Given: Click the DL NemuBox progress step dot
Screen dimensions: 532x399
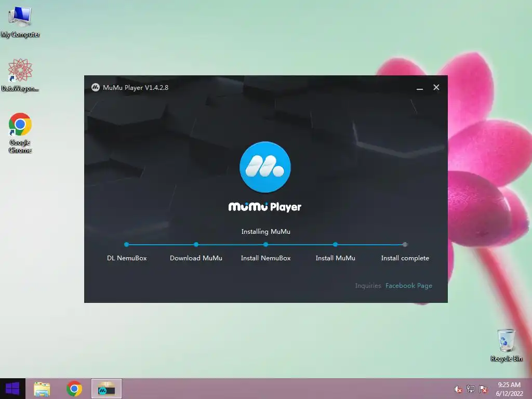Looking at the screenshot, I should coord(127,244).
